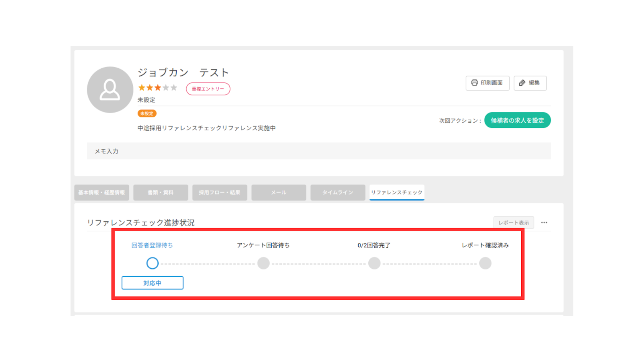Open the three-dot more options menu
Viewport: 644px width, 362px height.
(x=544, y=222)
